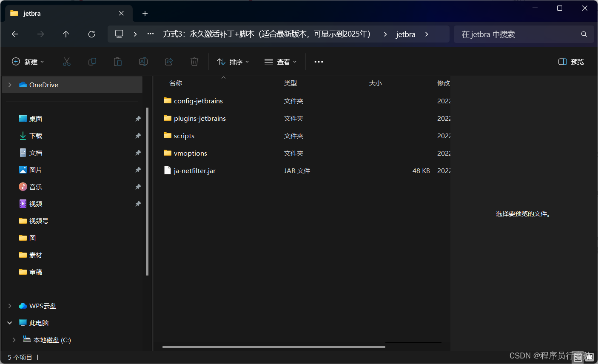Viewport: 598px width, 364px height.
Task: Open the 新建 new item dropdown
Action: [28, 62]
